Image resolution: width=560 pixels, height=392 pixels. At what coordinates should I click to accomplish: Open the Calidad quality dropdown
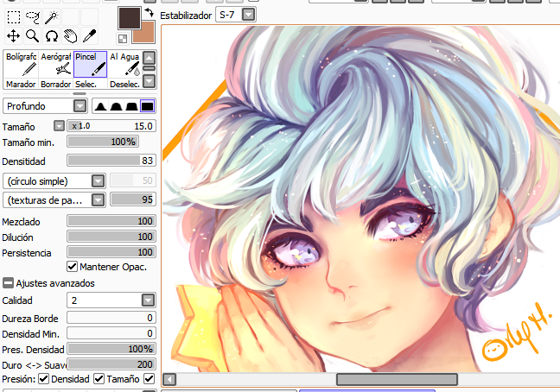click(x=149, y=300)
